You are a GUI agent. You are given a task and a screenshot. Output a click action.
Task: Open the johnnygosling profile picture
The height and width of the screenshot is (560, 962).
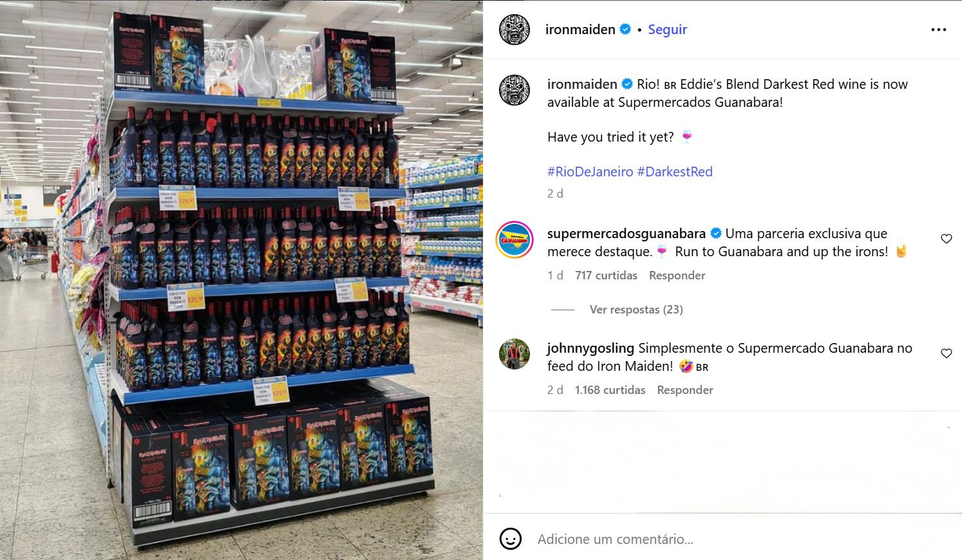tap(514, 354)
